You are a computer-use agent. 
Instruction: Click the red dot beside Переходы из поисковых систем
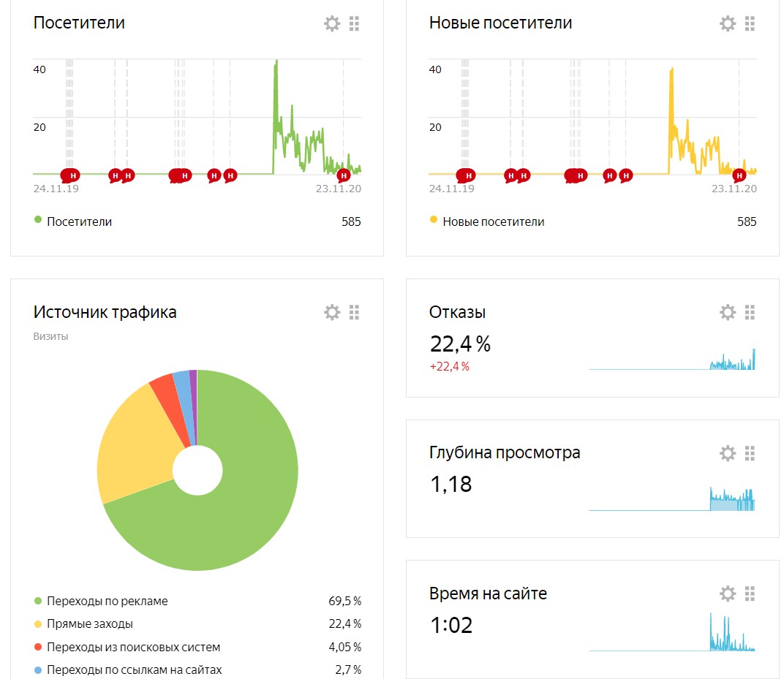[x=38, y=647]
